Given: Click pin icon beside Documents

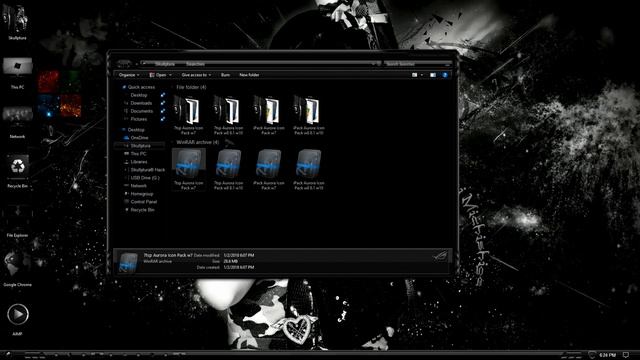Looking at the screenshot, I should point(162,111).
